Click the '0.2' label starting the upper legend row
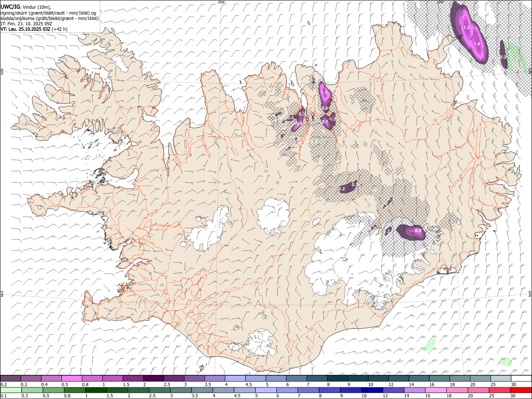 click(3, 384)
